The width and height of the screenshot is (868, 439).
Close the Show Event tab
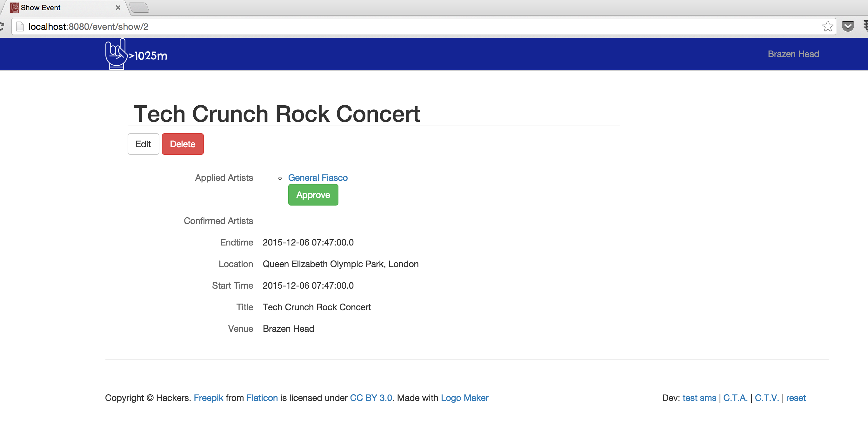(118, 7)
